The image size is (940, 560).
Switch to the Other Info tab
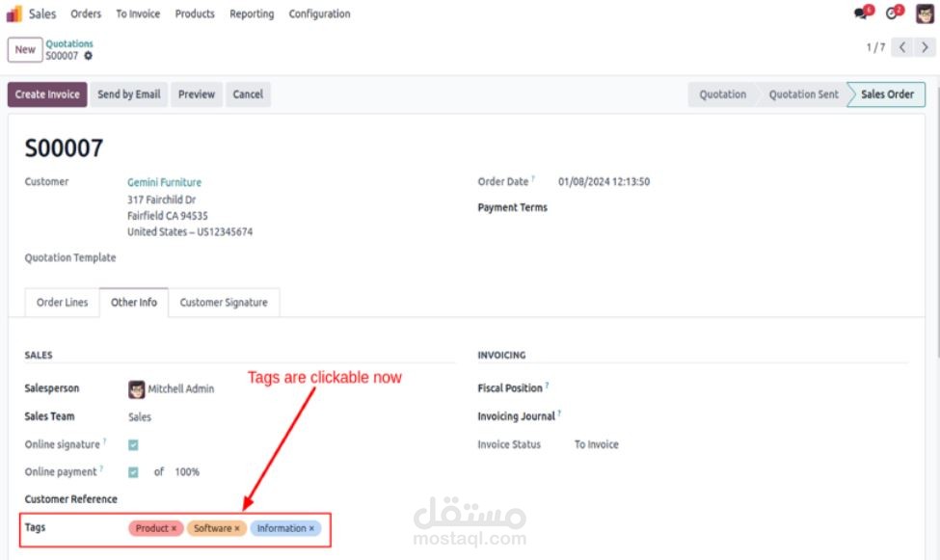[134, 303]
